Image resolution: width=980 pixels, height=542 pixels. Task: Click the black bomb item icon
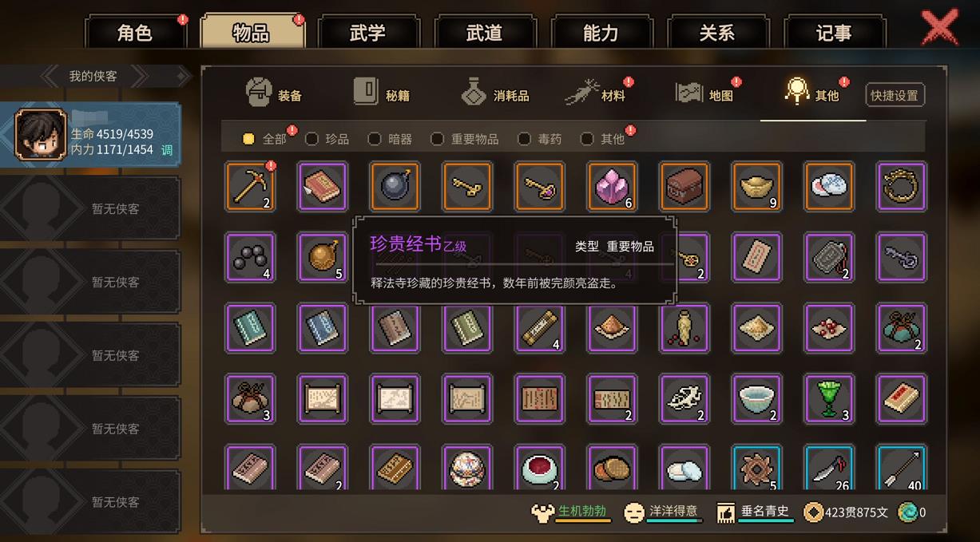(x=395, y=186)
